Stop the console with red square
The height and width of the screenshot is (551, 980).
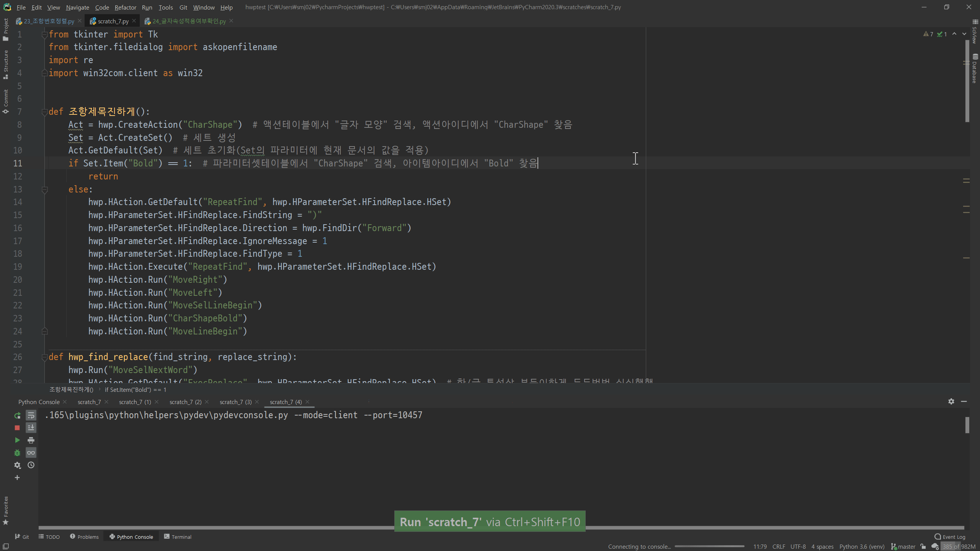(x=17, y=428)
